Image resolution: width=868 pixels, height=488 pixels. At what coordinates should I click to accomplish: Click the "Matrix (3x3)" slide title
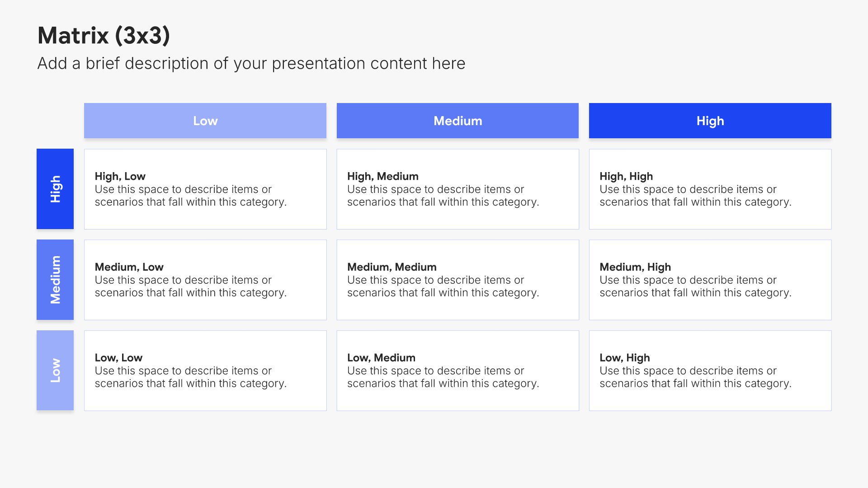click(x=104, y=36)
